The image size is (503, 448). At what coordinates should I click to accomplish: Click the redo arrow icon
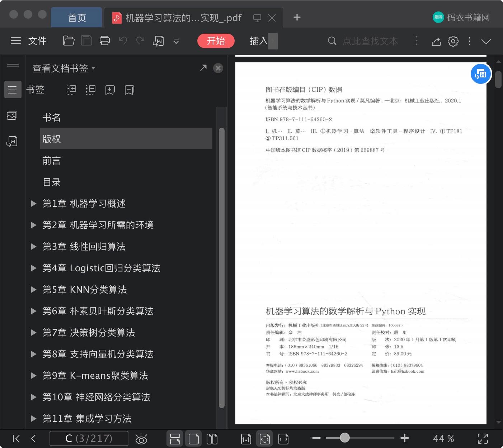tap(140, 41)
